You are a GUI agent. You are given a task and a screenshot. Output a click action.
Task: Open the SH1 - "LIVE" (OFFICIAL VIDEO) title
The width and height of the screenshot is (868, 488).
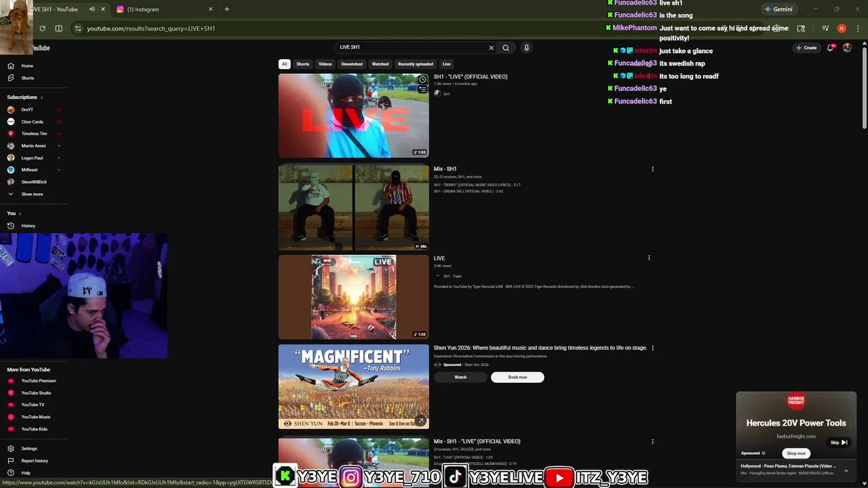point(471,77)
